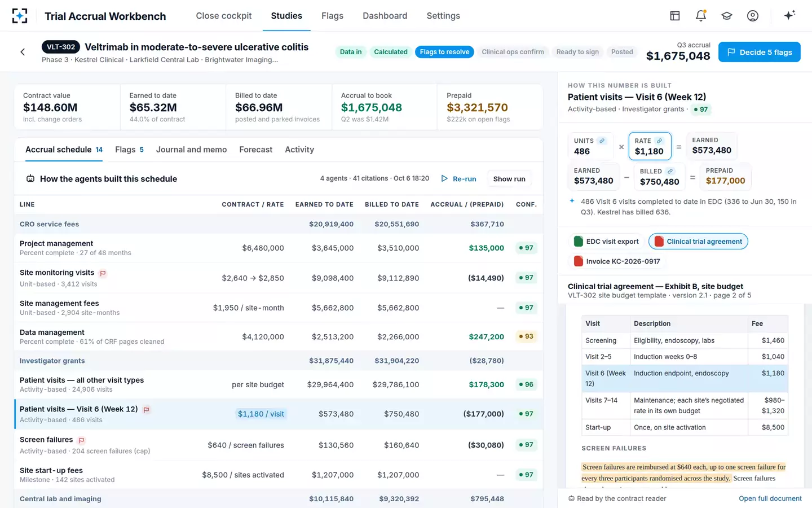The width and height of the screenshot is (812, 508).
Task: Click the Investigator grants group header
Action: (279, 361)
